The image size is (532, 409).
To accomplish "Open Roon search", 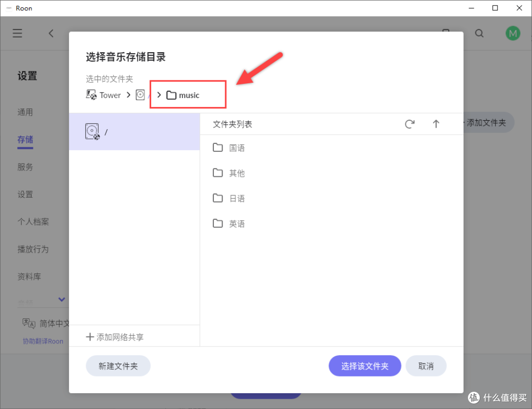I will tap(479, 33).
